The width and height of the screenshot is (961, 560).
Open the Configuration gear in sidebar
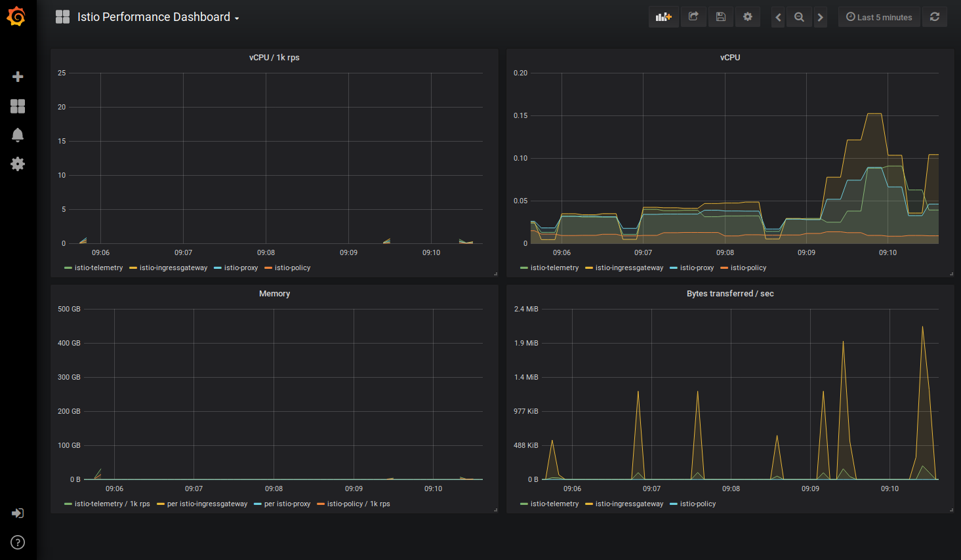pos(18,164)
